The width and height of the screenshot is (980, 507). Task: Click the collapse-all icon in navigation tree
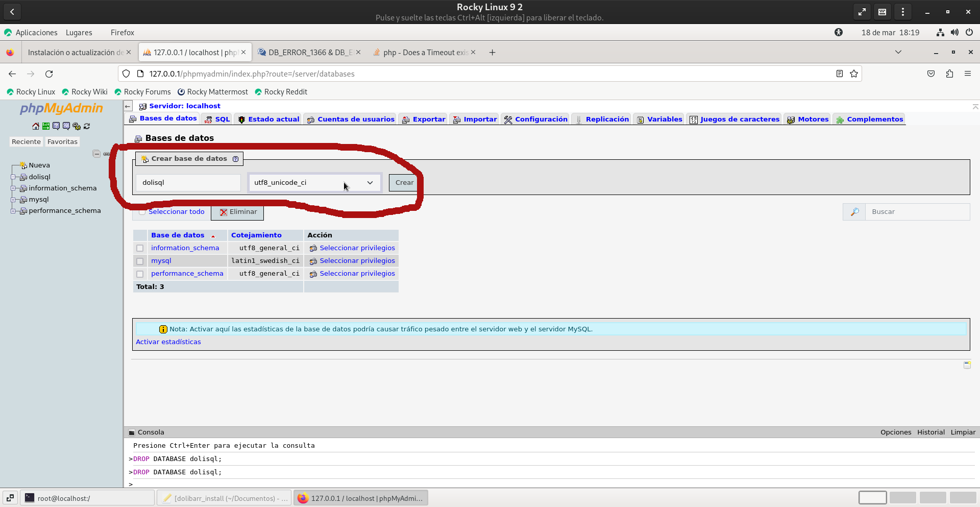click(96, 154)
